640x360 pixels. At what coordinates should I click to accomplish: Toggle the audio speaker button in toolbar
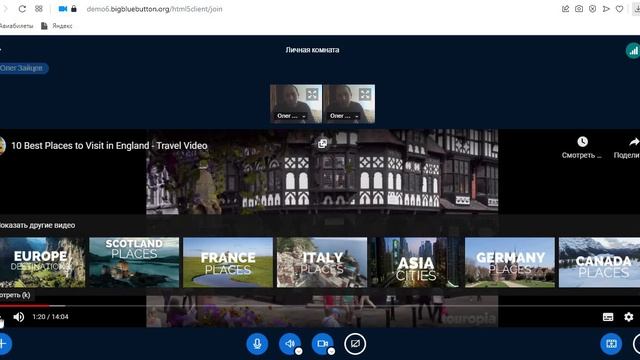pyautogui.click(x=290, y=344)
